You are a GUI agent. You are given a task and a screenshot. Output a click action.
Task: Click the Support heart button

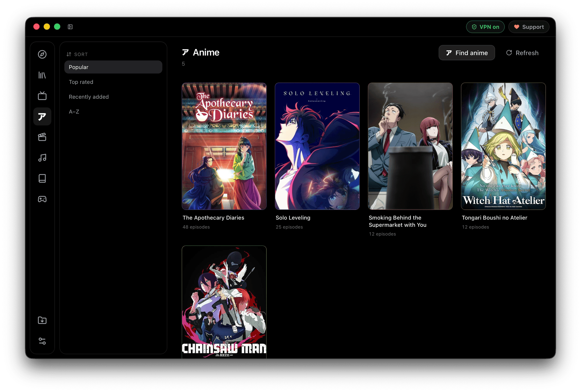coord(529,27)
